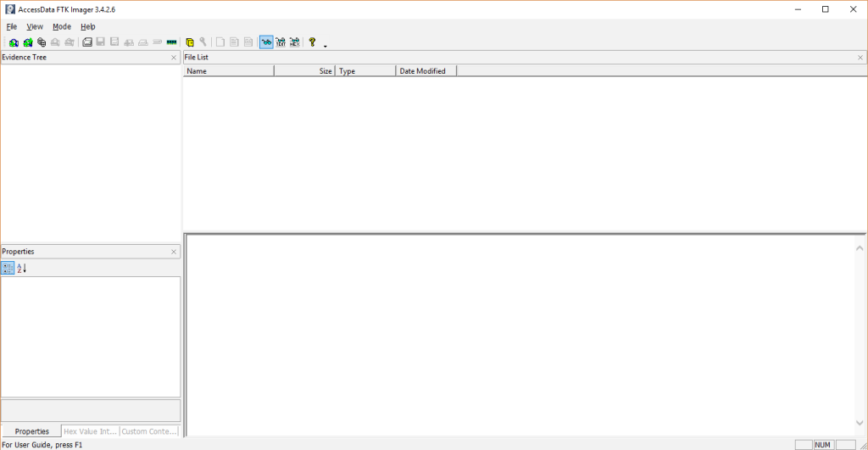Sort file list by Date Modified column

pyautogui.click(x=426, y=71)
